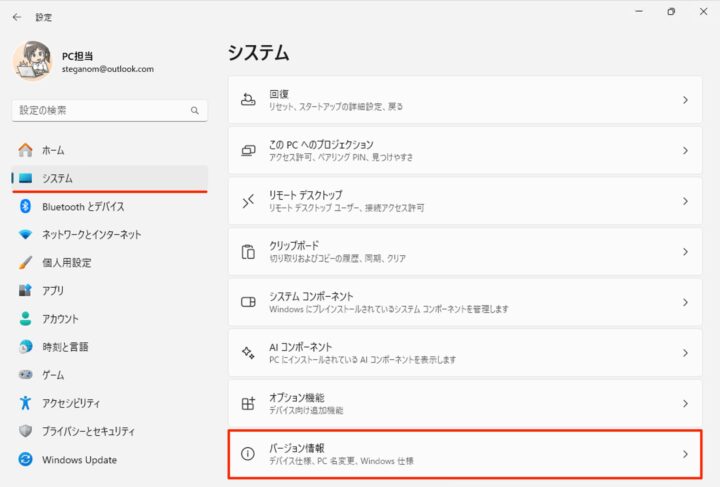Click the Bluetooth icon in sidebar
Viewport: 720px width, 487px height.
click(26, 206)
